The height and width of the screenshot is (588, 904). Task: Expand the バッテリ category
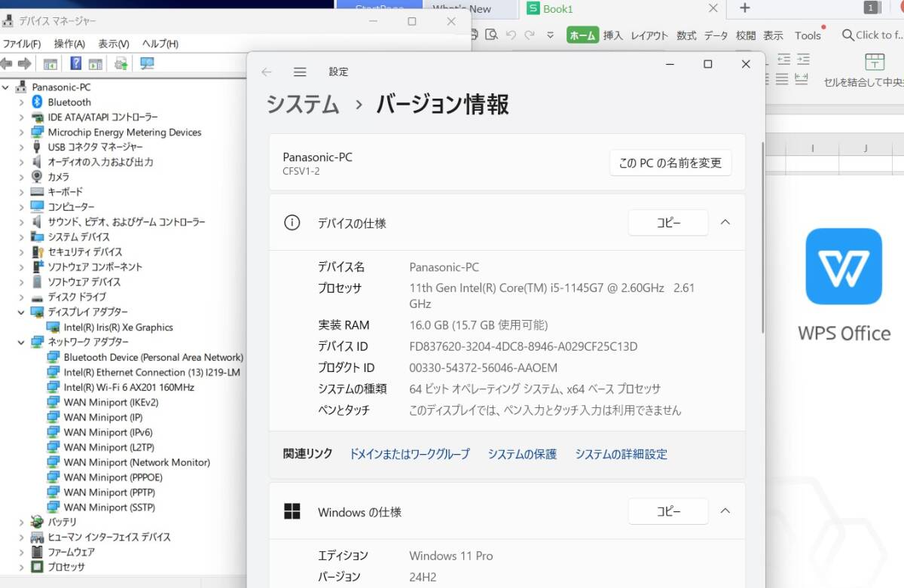pyautogui.click(x=21, y=522)
